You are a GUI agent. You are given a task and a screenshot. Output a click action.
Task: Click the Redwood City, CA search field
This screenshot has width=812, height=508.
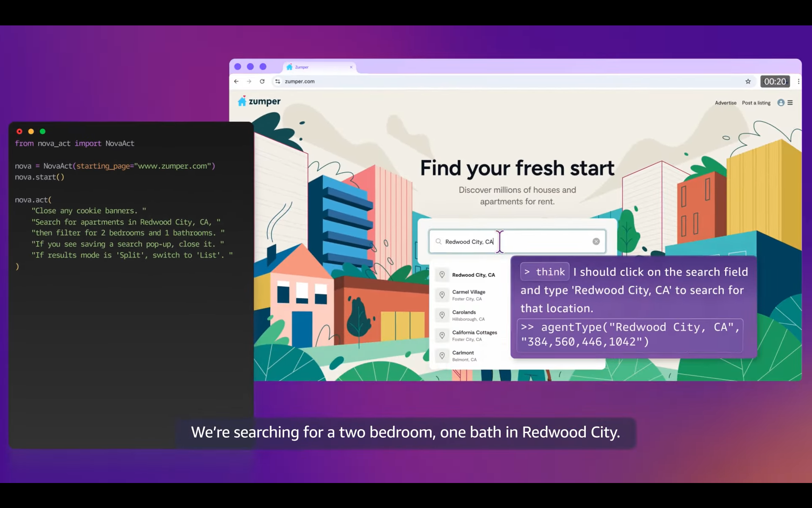[x=517, y=242]
